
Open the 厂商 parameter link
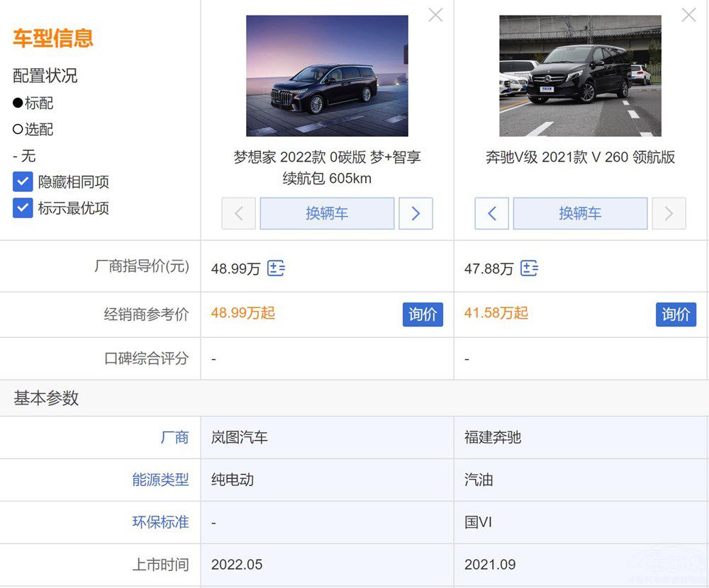coord(174,438)
